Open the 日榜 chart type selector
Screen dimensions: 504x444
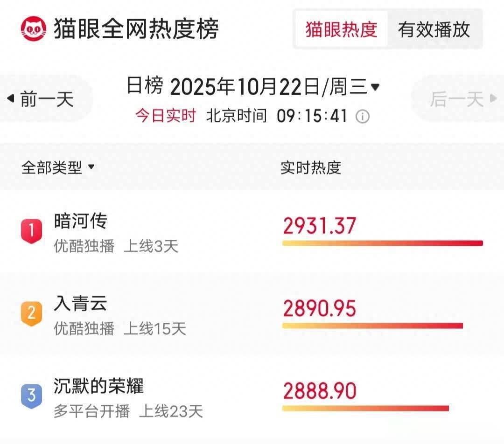click(x=145, y=87)
